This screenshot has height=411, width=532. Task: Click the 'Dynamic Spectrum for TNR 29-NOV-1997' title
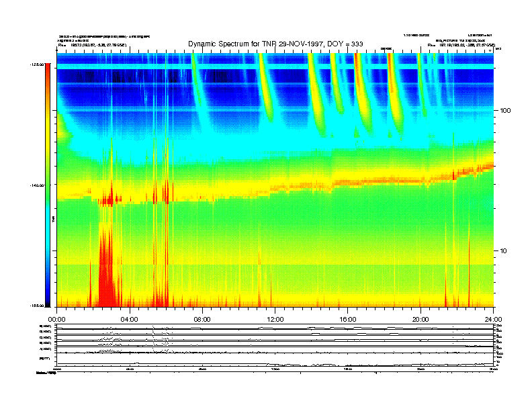point(275,44)
